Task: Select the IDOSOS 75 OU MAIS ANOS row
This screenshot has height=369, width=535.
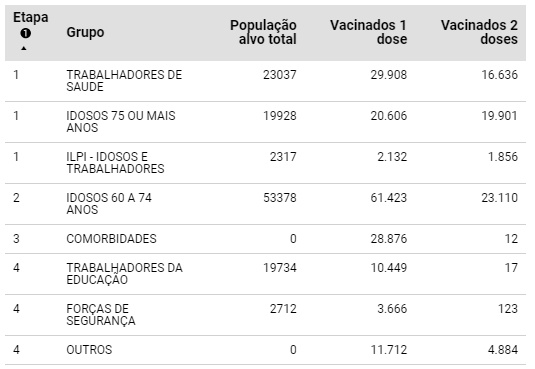Action: 265,122
